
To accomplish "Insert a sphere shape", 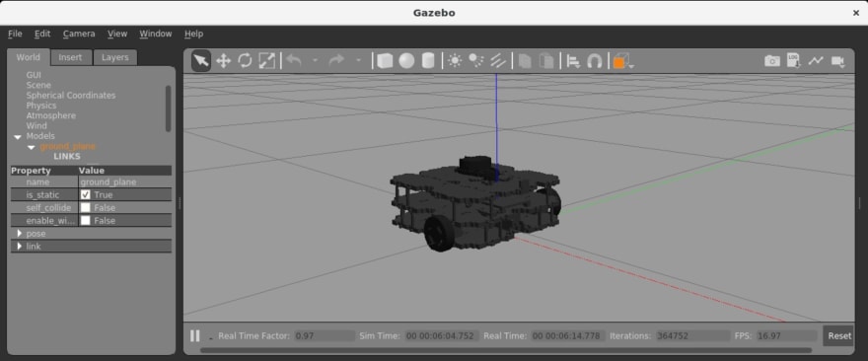I will (406, 60).
